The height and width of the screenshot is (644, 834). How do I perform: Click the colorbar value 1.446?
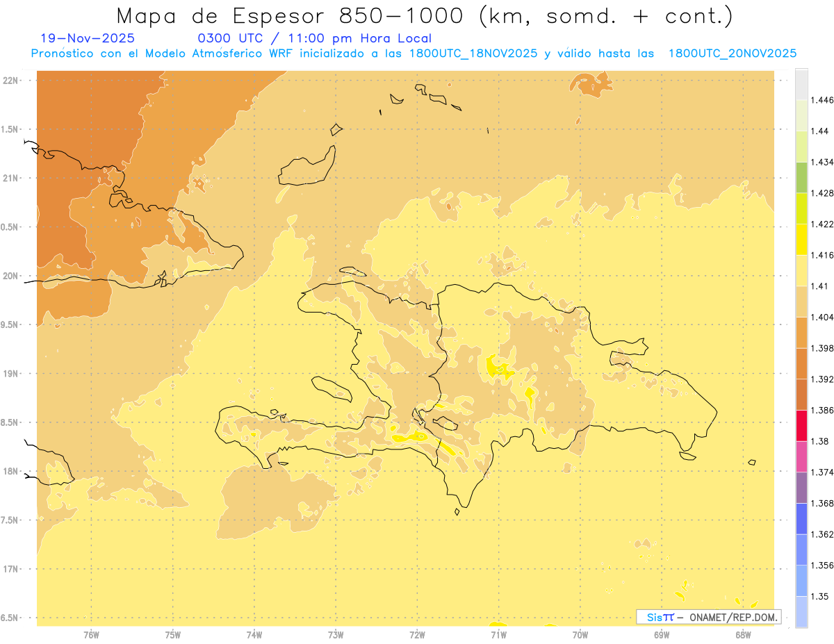(823, 100)
